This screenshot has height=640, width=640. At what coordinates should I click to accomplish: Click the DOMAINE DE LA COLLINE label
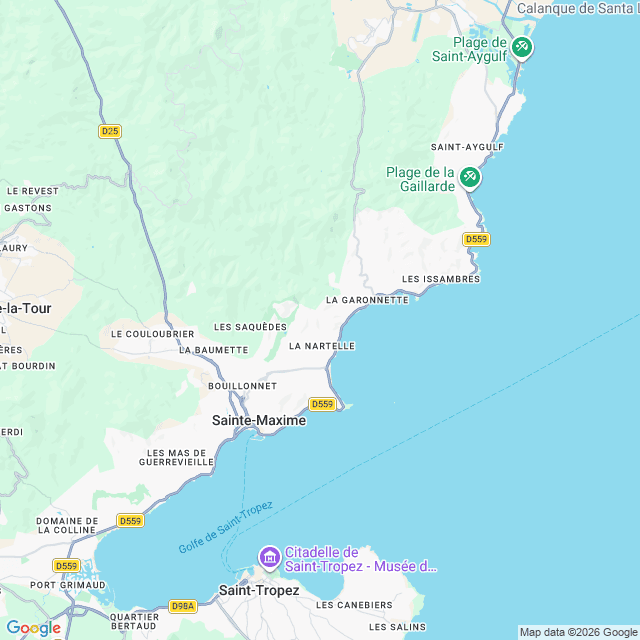67,526
